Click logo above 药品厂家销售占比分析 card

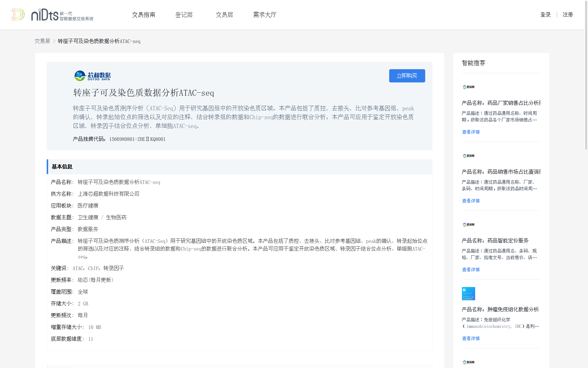tap(469, 87)
